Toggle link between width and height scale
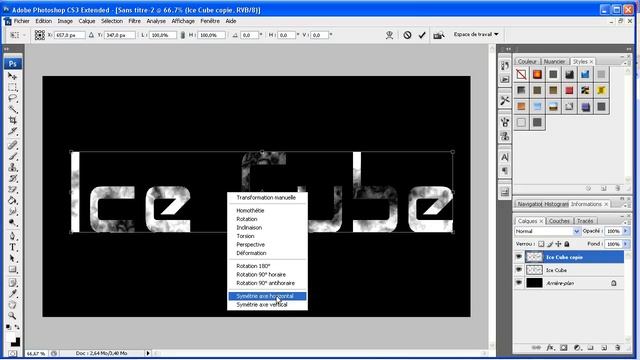 (x=182, y=35)
